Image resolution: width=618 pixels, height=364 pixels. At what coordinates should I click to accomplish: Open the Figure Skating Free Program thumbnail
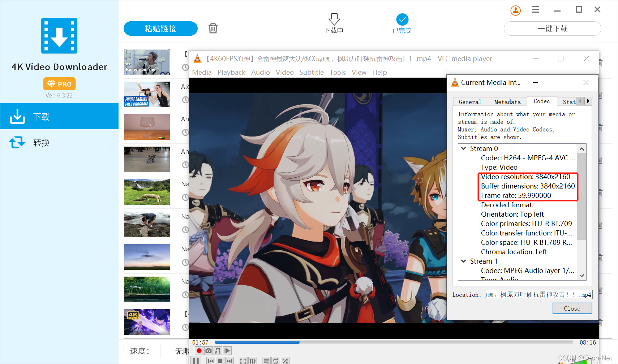pyautogui.click(x=147, y=95)
